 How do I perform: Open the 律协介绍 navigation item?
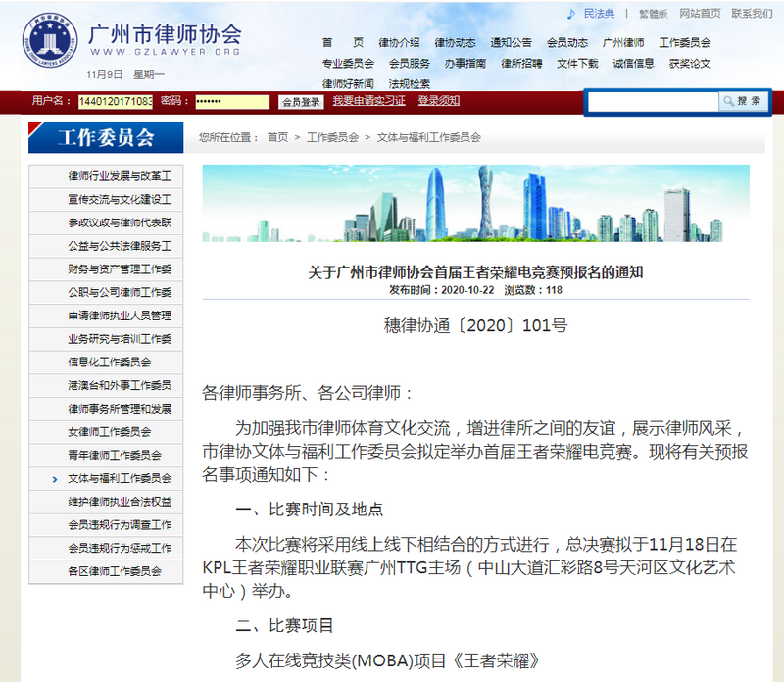[x=399, y=42]
